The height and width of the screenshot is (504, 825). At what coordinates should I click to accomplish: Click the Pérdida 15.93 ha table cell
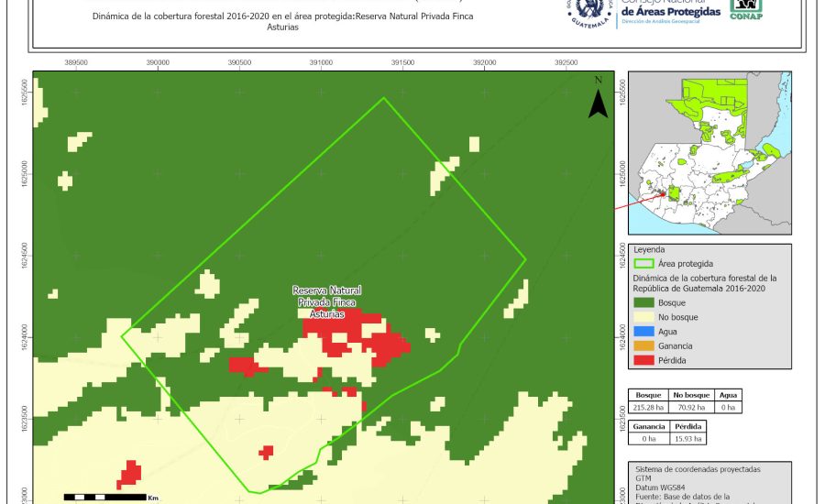tap(688, 438)
